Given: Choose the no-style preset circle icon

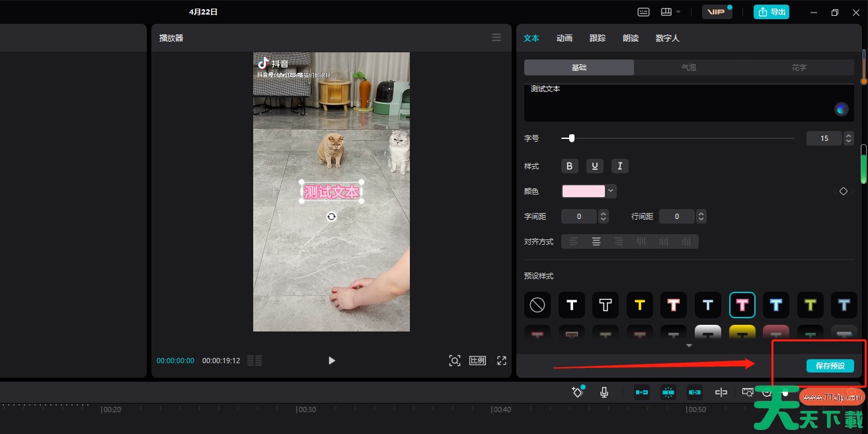Looking at the screenshot, I should pos(537,305).
